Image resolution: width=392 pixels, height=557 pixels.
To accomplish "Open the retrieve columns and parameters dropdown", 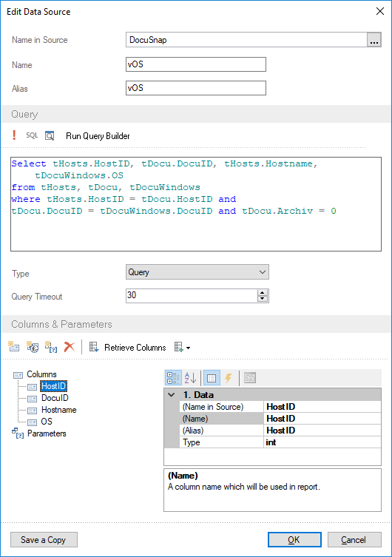I will [x=183, y=348].
